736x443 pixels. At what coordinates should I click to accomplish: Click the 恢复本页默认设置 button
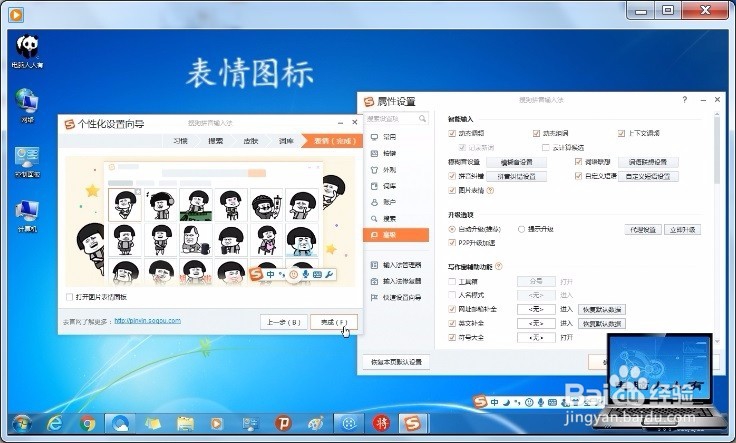click(x=396, y=362)
